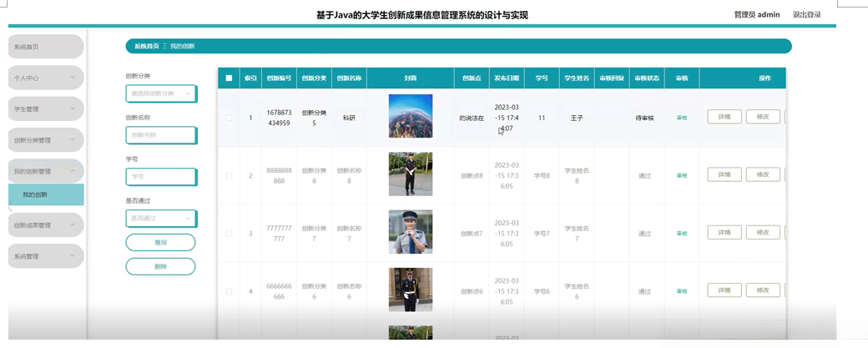Click the 查询 search button
Screen dimensions: 868x348
coord(160,242)
